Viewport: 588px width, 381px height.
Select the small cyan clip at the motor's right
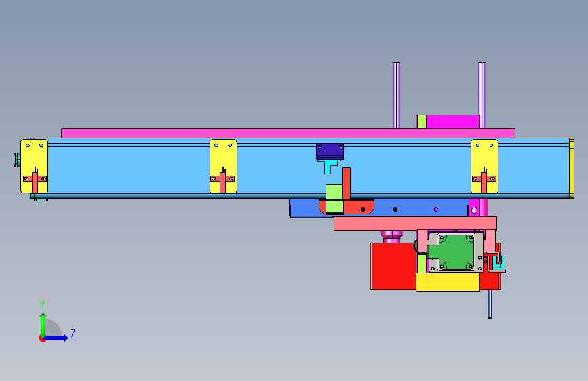point(498,263)
